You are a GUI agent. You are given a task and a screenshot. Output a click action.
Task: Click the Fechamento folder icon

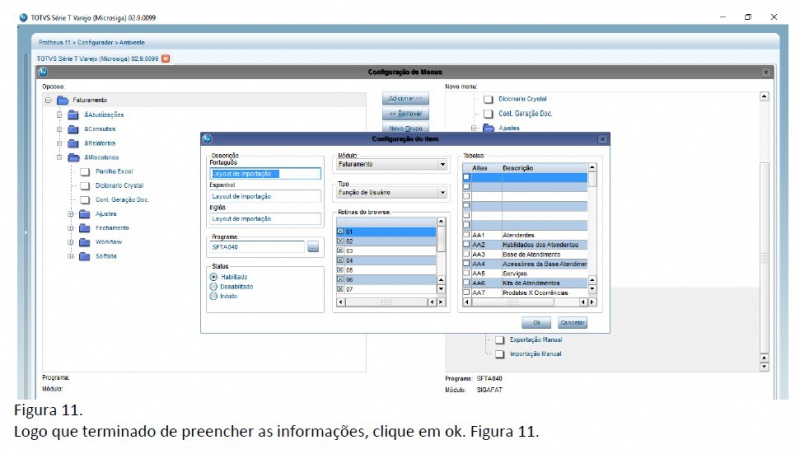(85, 228)
